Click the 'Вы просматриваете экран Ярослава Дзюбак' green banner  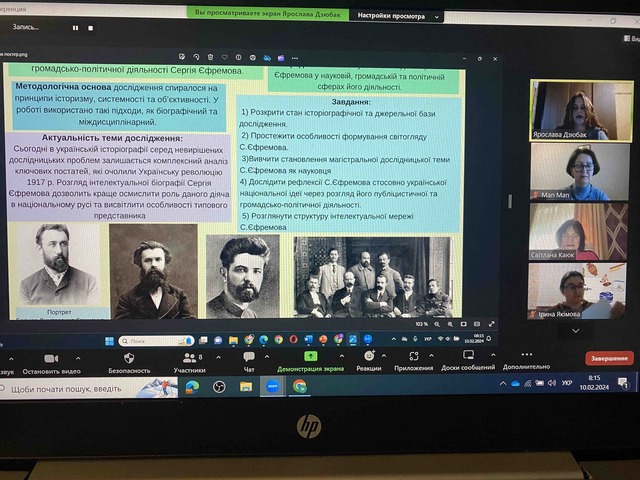point(268,13)
